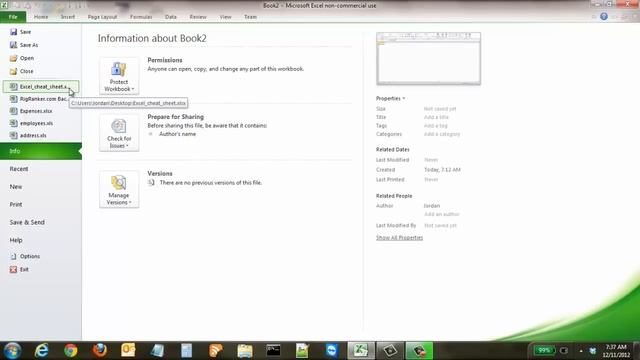The width and height of the screenshot is (640, 360).
Task: Open recent file RigRanker.com Bac...
Action: [41, 99]
